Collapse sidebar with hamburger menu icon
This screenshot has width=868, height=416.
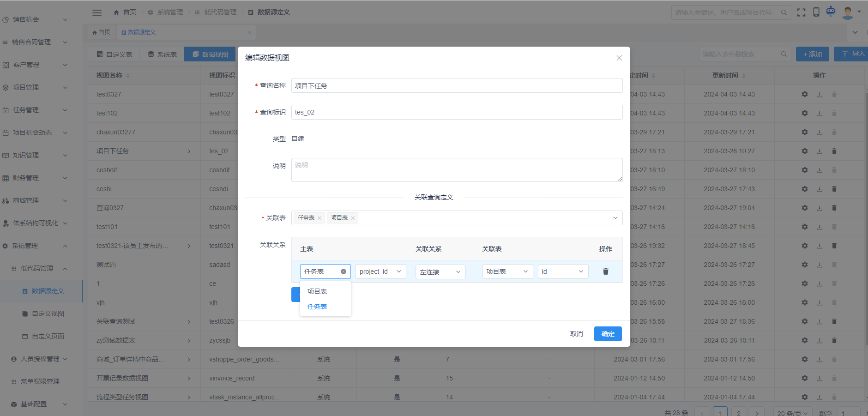click(97, 12)
